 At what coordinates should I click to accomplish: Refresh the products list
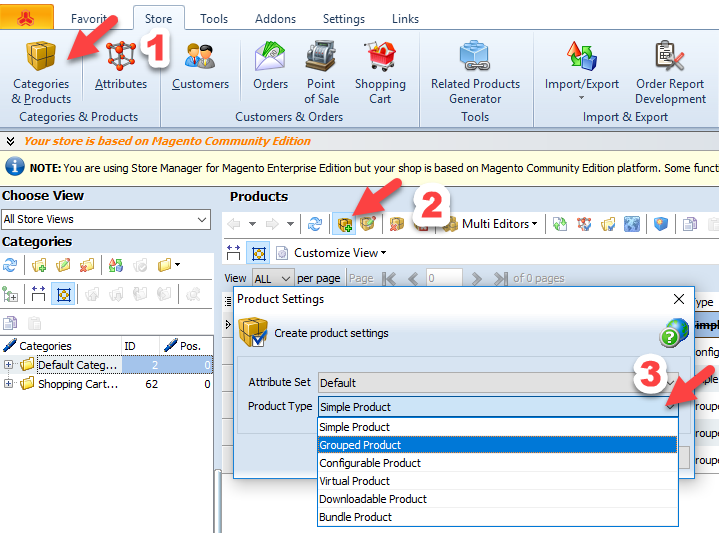pos(315,224)
